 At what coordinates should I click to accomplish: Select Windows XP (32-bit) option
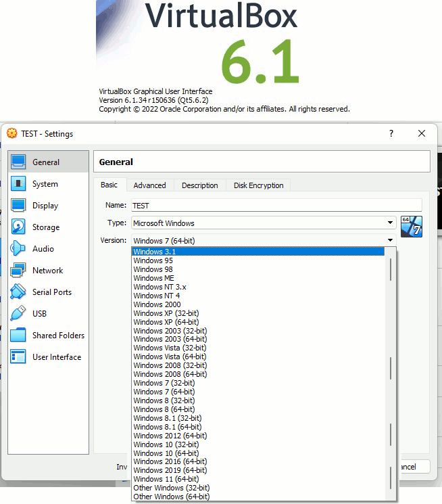[x=258, y=313]
